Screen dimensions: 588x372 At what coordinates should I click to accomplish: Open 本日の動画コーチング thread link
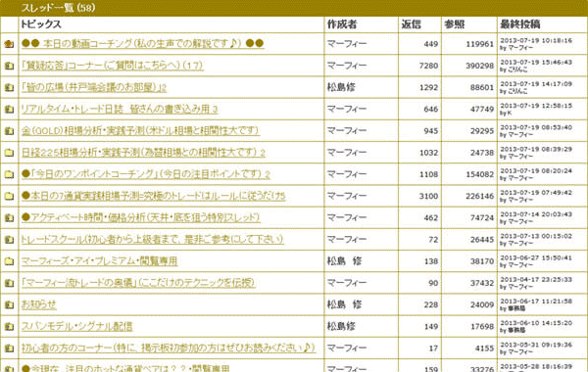[x=142, y=43]
